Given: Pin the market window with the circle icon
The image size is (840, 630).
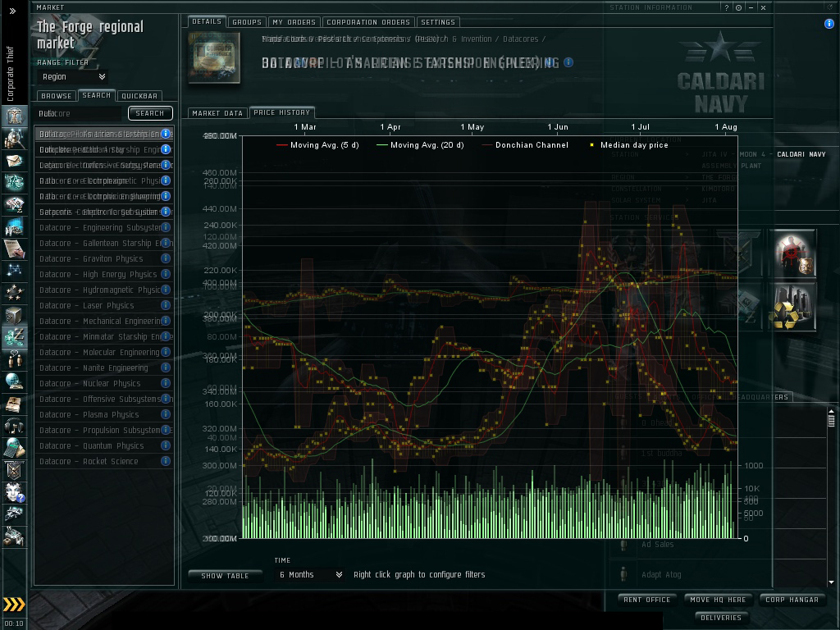Looking at the screenshot, I should [739, 7].
